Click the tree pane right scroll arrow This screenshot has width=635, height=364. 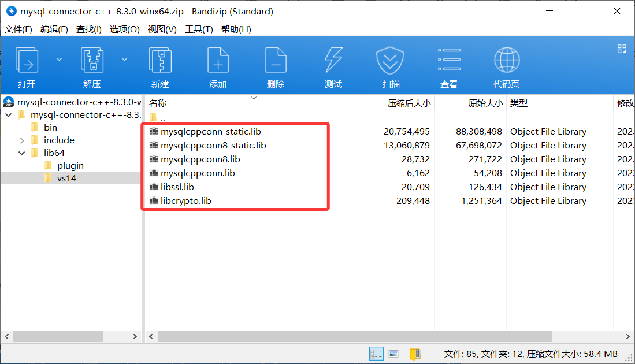(x=135, y=336)
